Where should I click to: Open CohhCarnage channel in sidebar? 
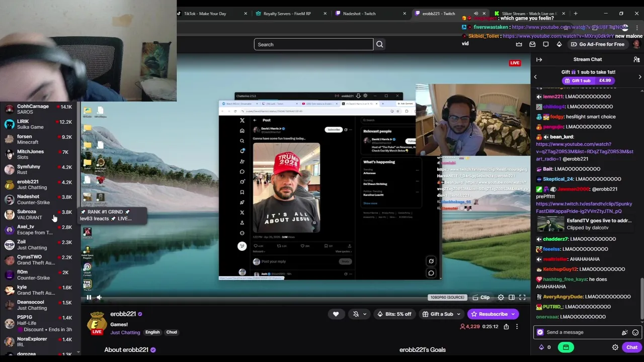point(39,109)
